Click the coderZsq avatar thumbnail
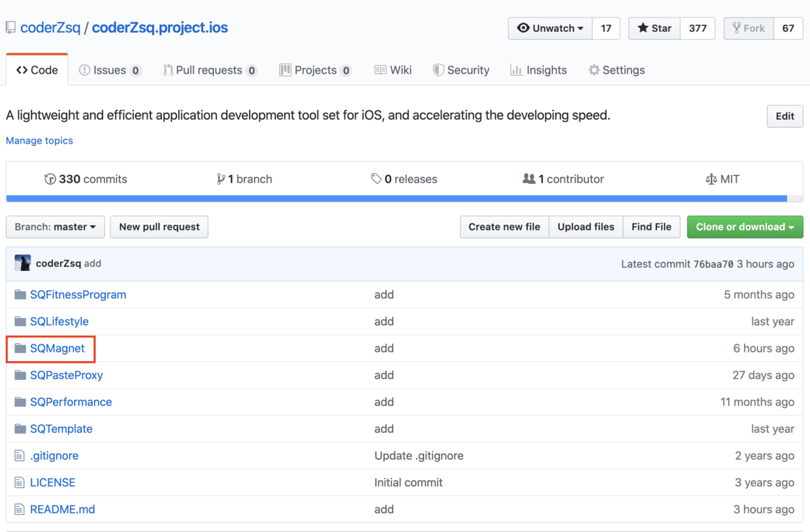This screenshot has height=532, width=810. pos(23,263)
